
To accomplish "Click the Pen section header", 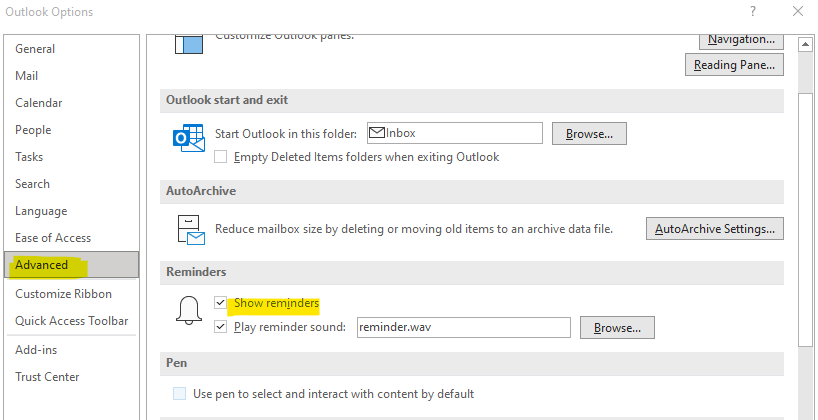I will pos(472,363).
